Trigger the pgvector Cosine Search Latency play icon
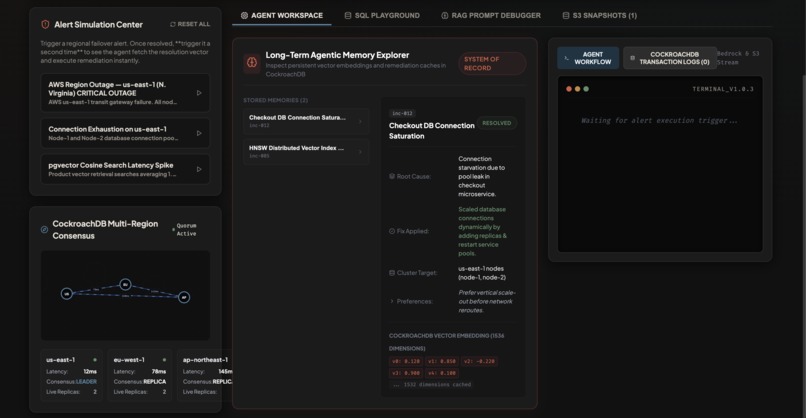Screen dimensions: 806x418 click(199, 169)
